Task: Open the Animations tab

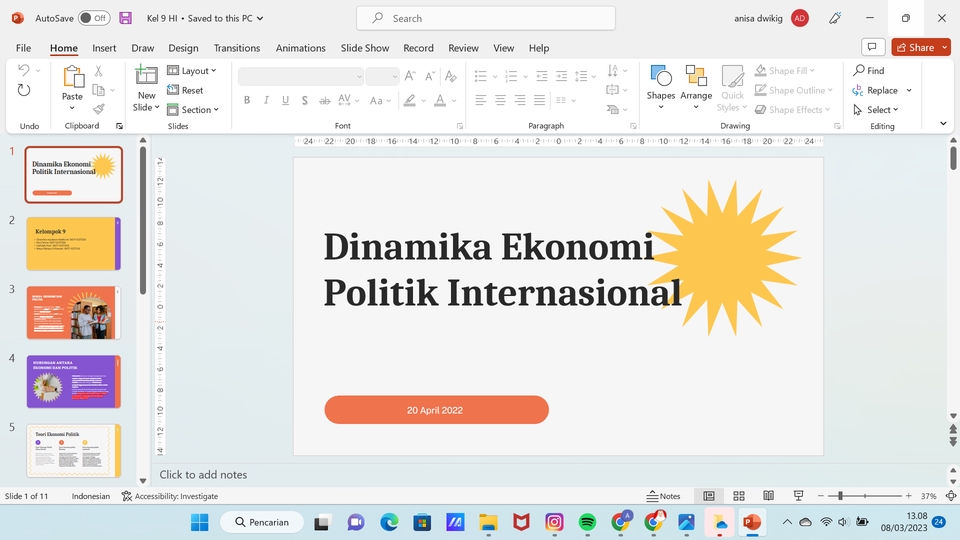Action: [301, 48]
